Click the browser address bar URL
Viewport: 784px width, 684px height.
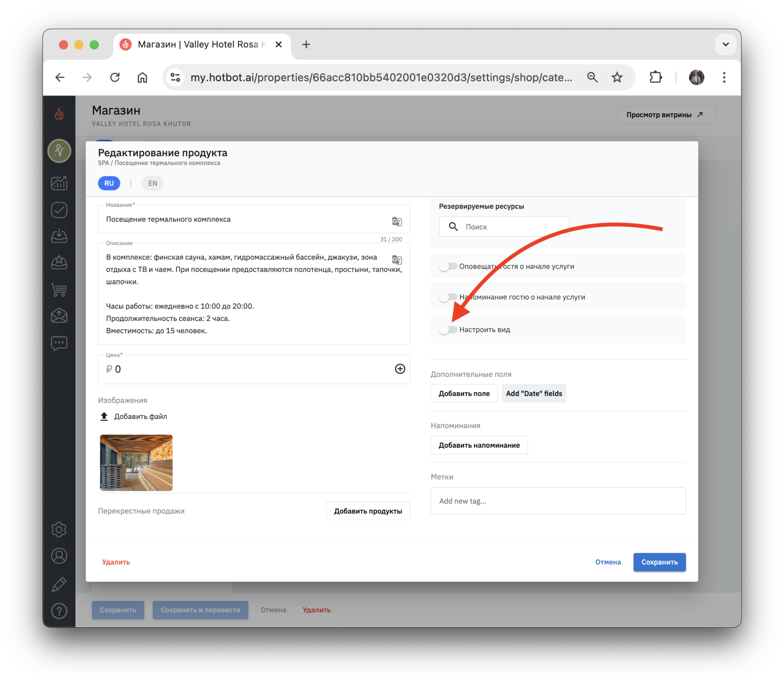click(381, 78)
